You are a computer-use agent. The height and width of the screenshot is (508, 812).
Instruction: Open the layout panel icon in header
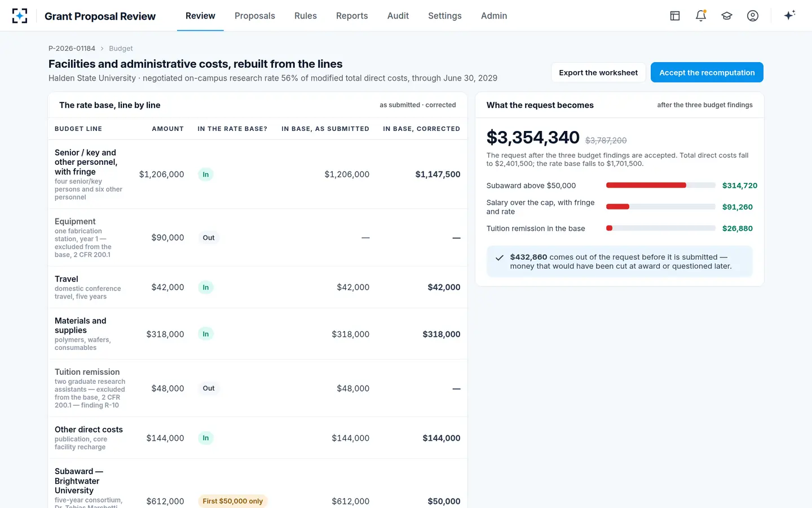675,16
